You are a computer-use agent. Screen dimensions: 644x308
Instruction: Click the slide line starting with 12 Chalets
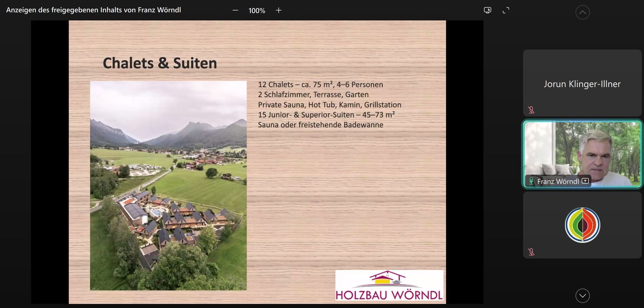click(320, 85)
